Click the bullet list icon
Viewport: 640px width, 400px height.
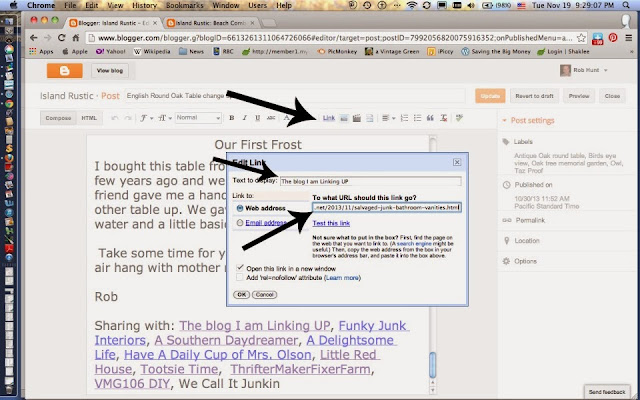coord(417,118)
